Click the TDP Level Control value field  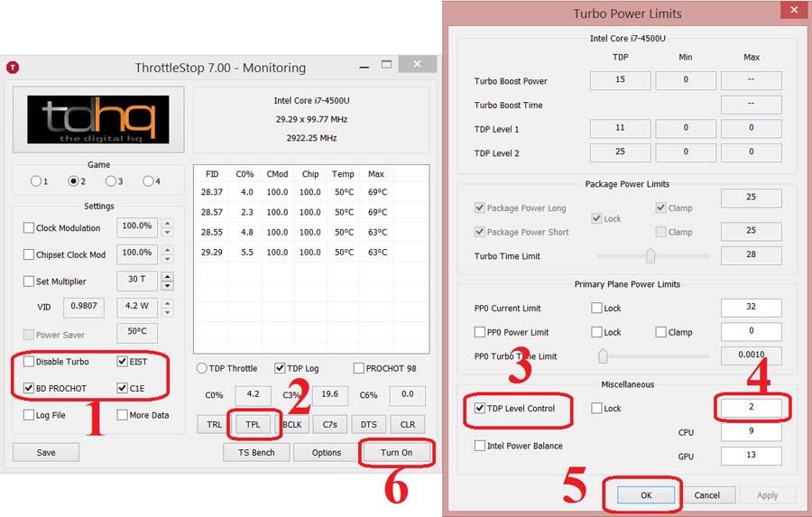click(751, 407)
